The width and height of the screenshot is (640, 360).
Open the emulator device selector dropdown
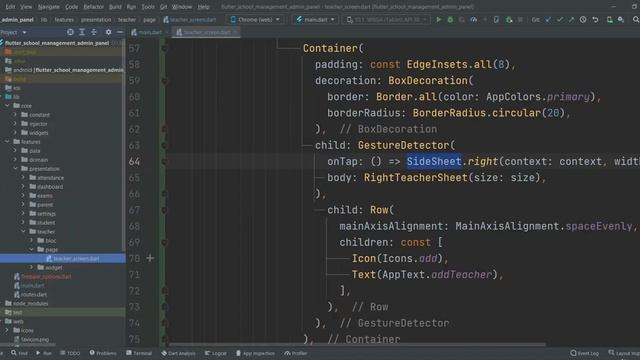(x=386, y=20)
